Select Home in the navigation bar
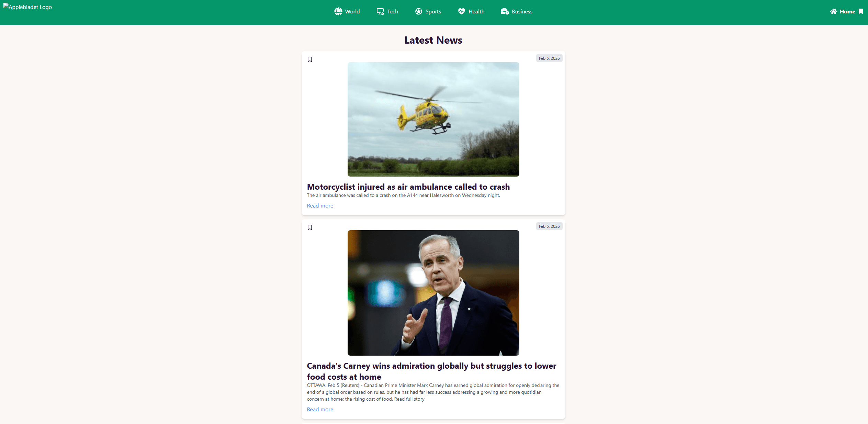Viewport: 868px width, 424px height. pos(847,11)
